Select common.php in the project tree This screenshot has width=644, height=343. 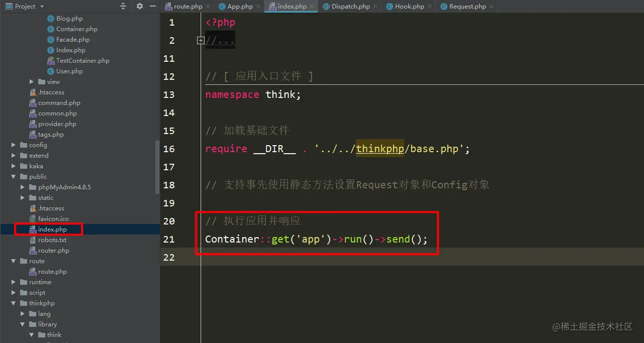[58, 113]
